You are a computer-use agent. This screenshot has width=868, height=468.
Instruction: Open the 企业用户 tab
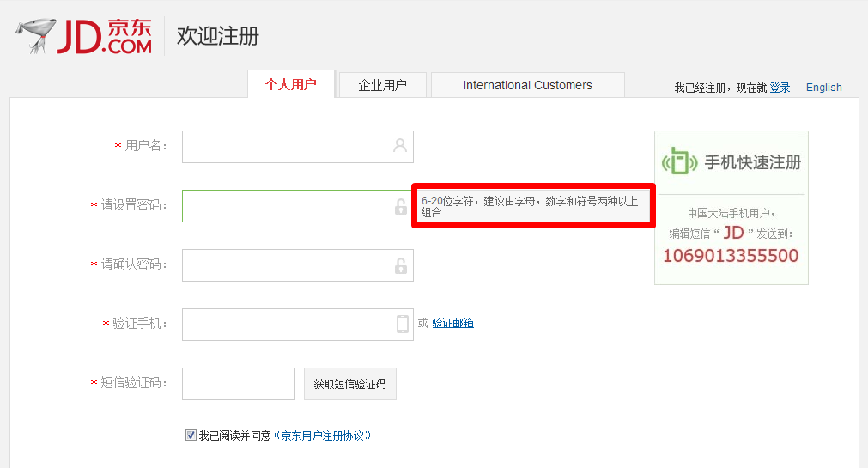(382, 85)
